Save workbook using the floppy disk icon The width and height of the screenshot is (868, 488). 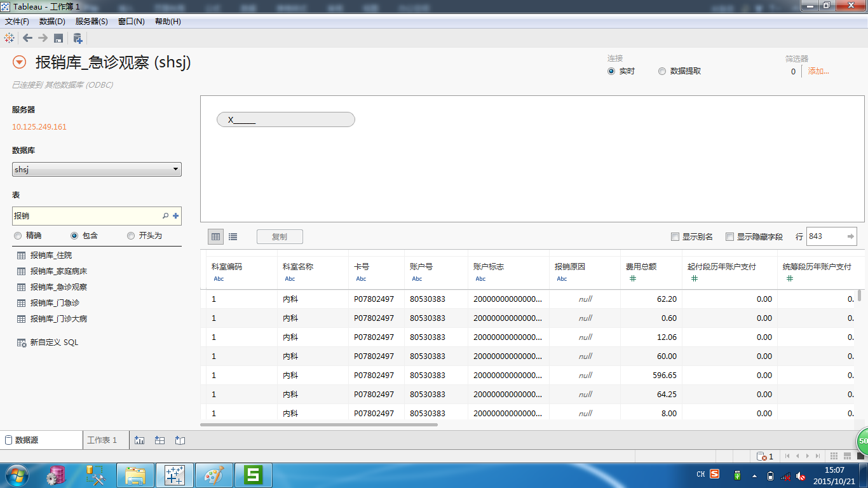58,38
